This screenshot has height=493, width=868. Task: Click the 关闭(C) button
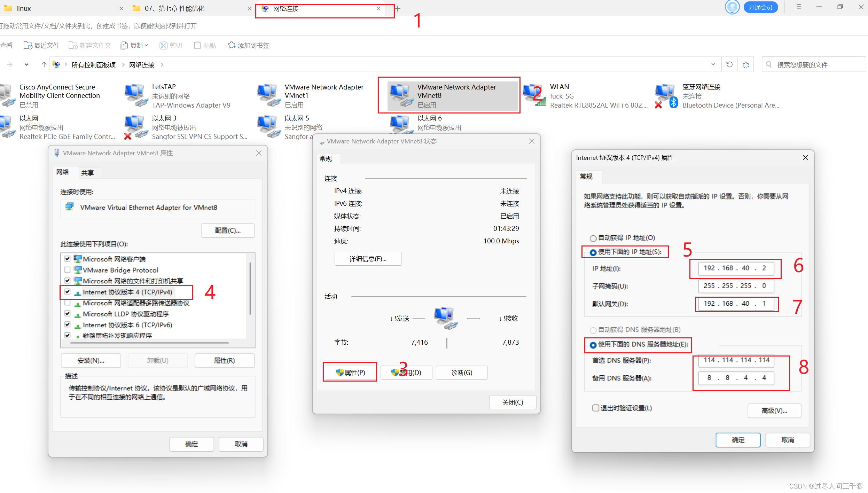coord(513,402)
